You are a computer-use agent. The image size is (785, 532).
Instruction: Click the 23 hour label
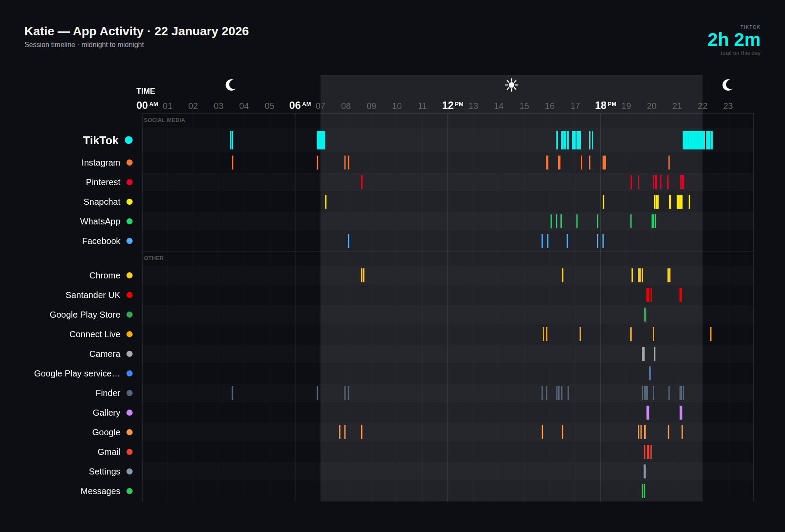pos(728,106)
